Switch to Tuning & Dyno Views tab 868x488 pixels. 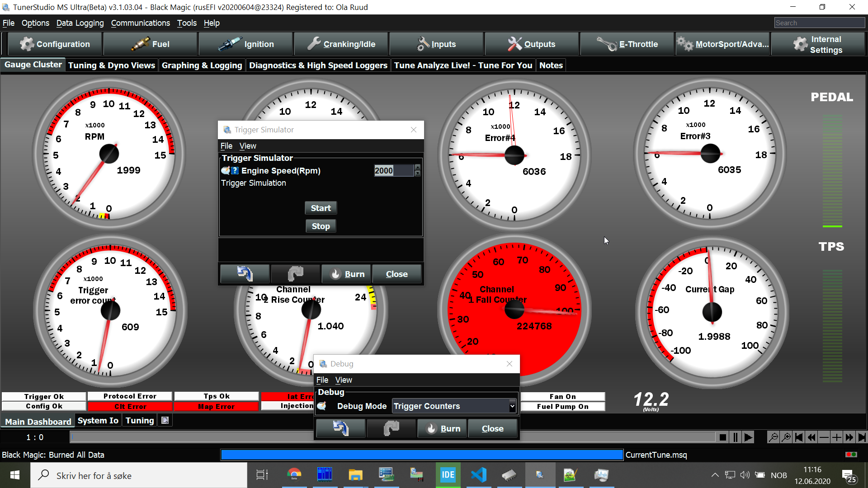tap(112, 66)
